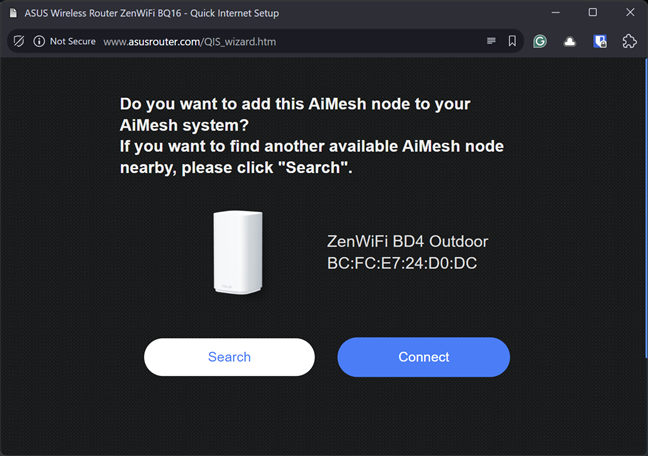
Task: Open the Not Secure site information
Action: [63, 41]
